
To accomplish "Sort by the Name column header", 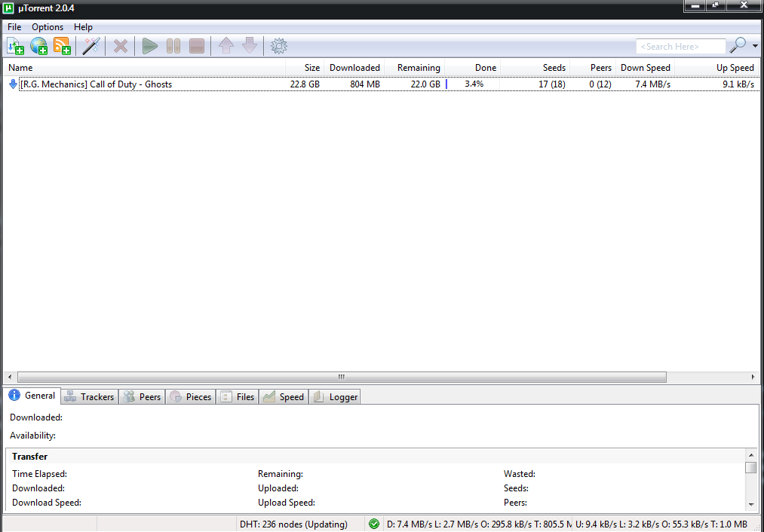I will click(144, 68).
